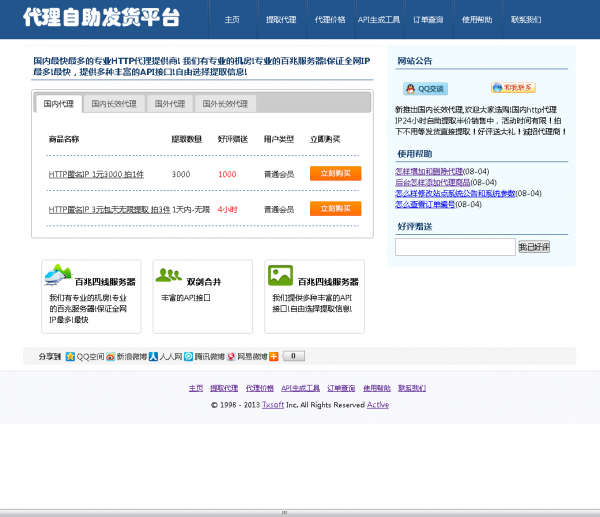Screen dimensions: 600x517
Task: Open 代理价格 in the top navigation
Action: [x=330, y=19]
